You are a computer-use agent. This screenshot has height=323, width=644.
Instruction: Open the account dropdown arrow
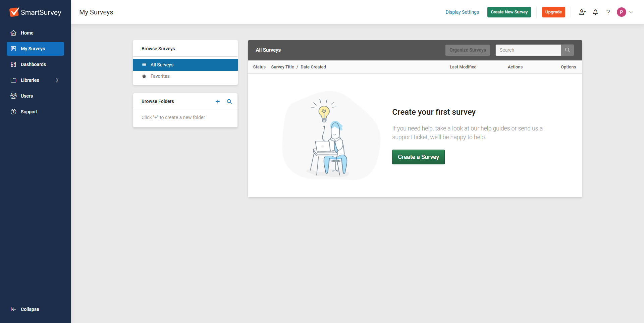coord(631,12)
